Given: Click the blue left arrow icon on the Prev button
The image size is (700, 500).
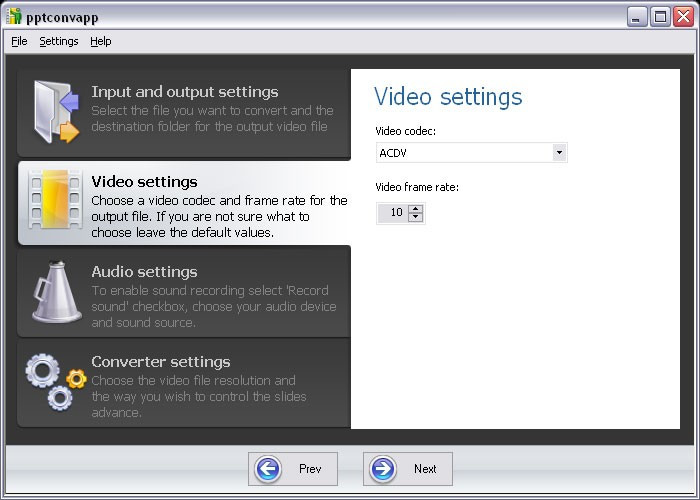Looking at the screenshot, I should (x=268, y=469).
